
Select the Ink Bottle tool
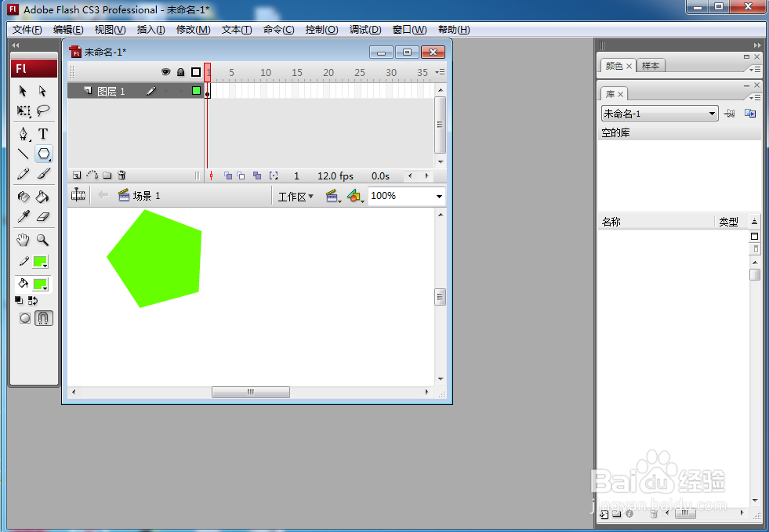click(x=23, y=197)
